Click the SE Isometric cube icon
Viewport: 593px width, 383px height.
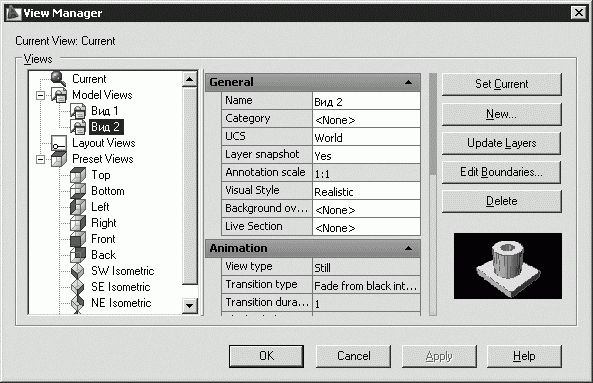tap(78, 287)
